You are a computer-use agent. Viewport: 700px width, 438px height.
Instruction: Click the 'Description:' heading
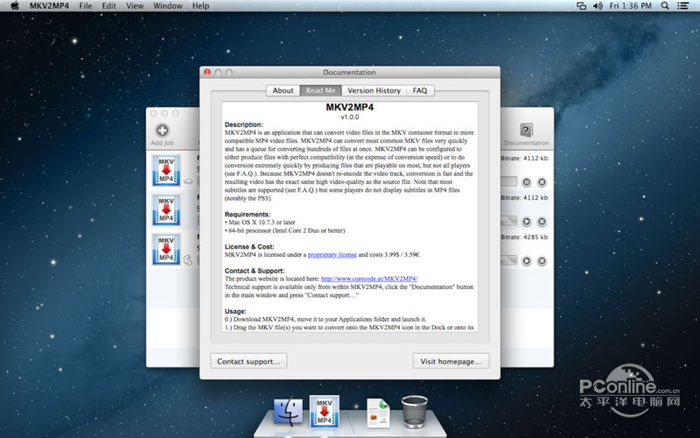[244, 125]
